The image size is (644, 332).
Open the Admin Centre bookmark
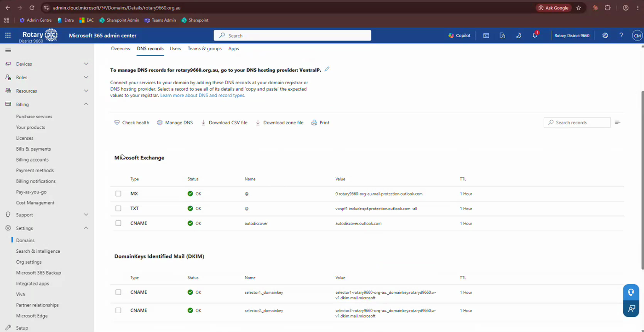pos(35,20)
